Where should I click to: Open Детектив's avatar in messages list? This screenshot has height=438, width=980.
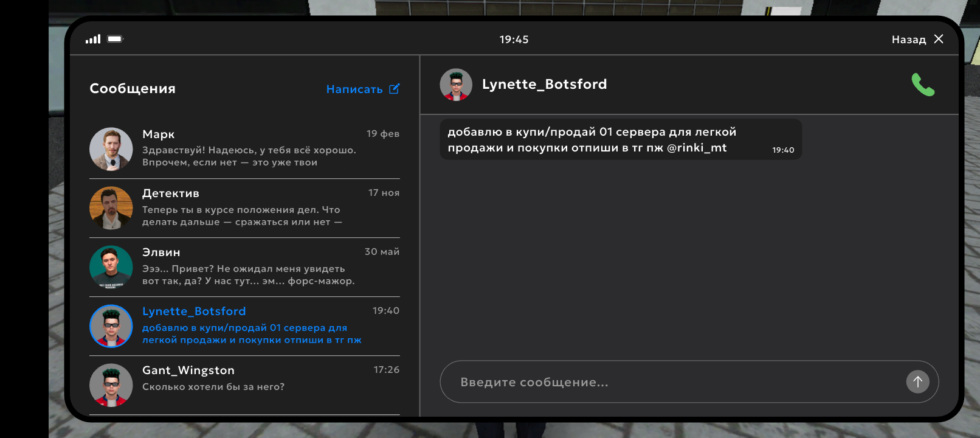(x=111, y=208)
